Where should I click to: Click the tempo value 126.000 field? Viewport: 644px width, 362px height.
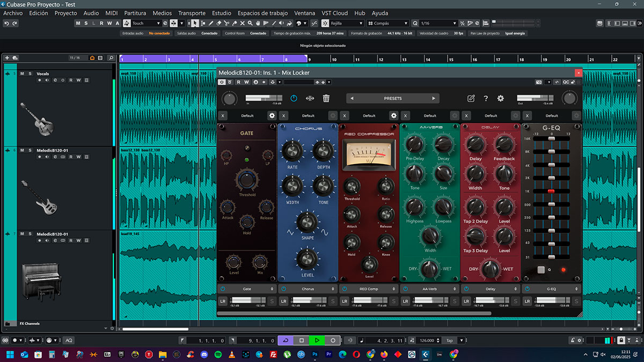tap(427, 340)
